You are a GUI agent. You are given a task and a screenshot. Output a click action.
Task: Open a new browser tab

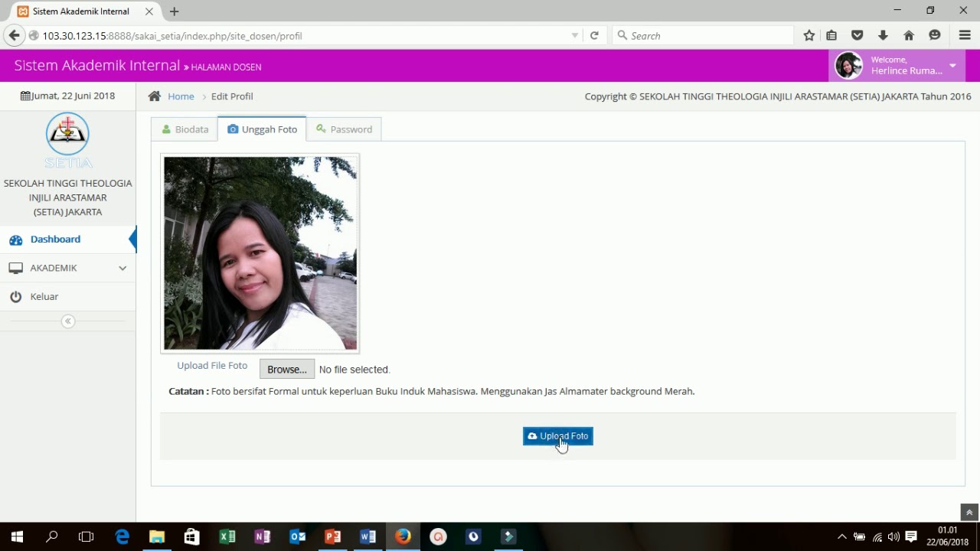(x=175, y=11)
